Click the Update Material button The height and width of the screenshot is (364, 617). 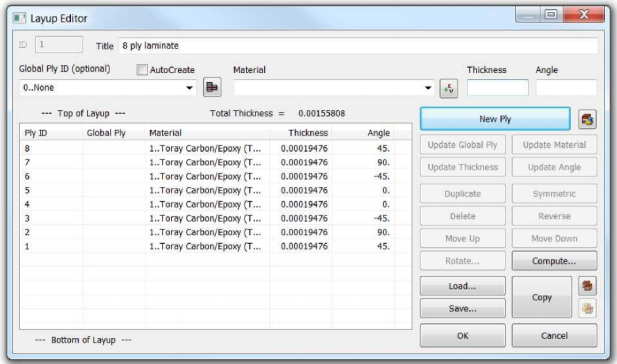click(x=554, y=145)
